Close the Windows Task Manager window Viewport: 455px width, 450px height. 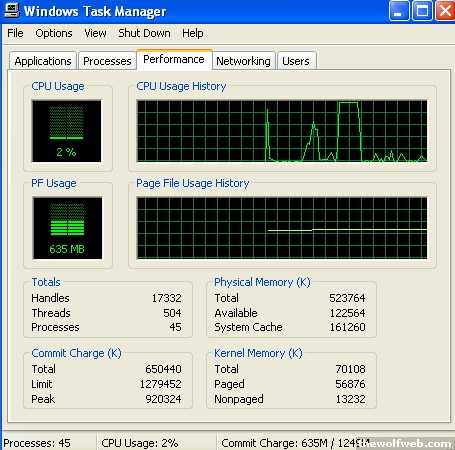pyautogui.click(x=445, y=11)
